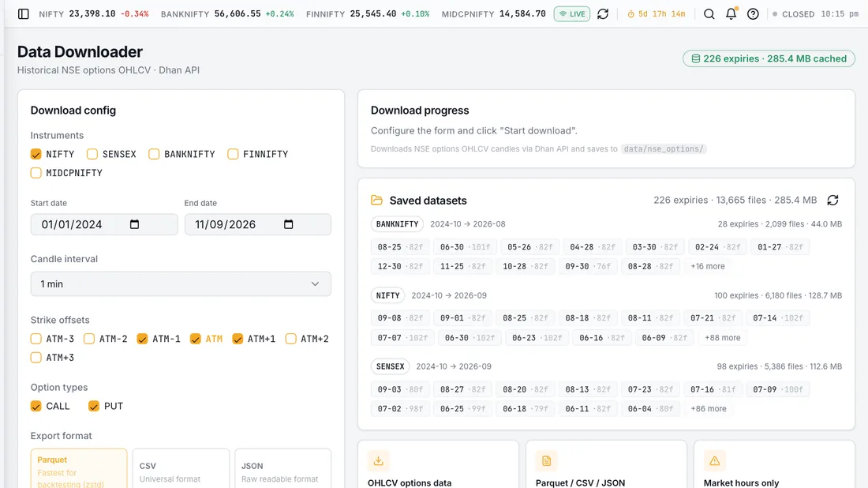Viewport: 868px width, 488px height.
Task: Open the help question mark icon
Action: coord(753,14)
